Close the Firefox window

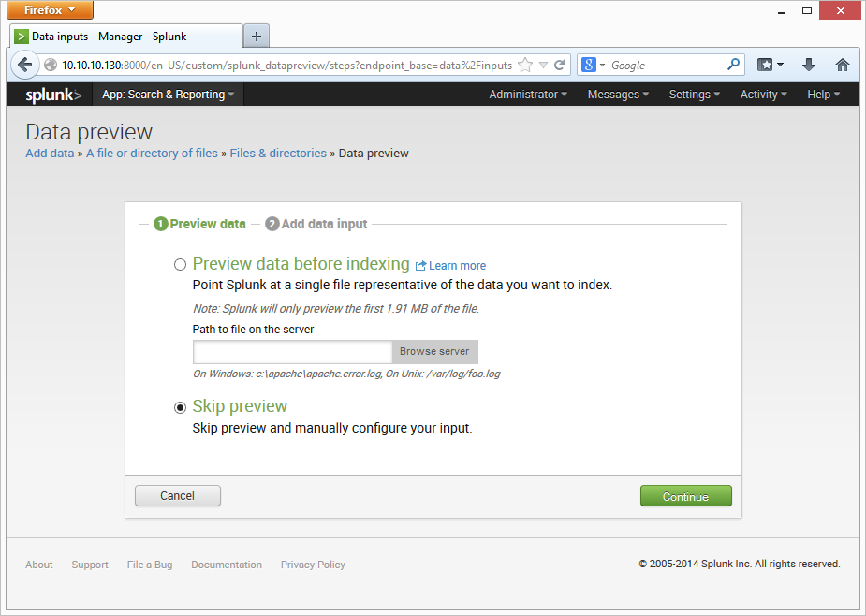point(840,10)
